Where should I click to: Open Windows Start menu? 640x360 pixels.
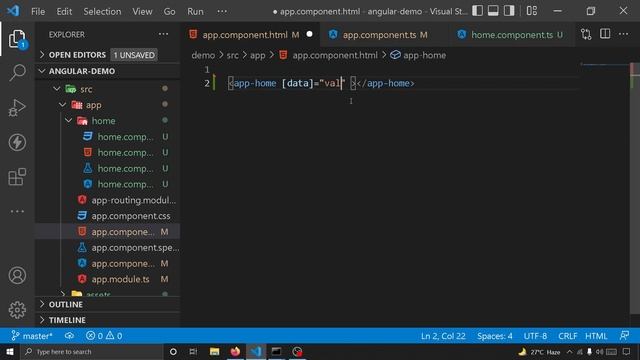click(10, 351)
